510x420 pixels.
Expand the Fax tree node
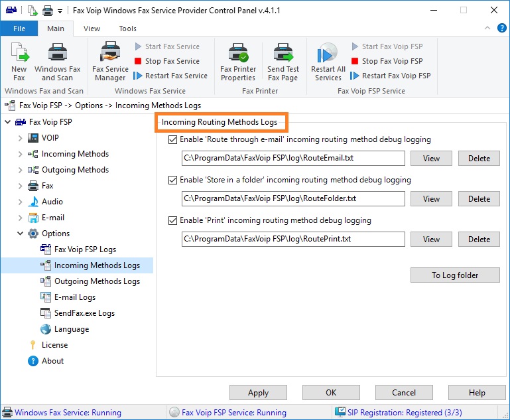point(20,186)
